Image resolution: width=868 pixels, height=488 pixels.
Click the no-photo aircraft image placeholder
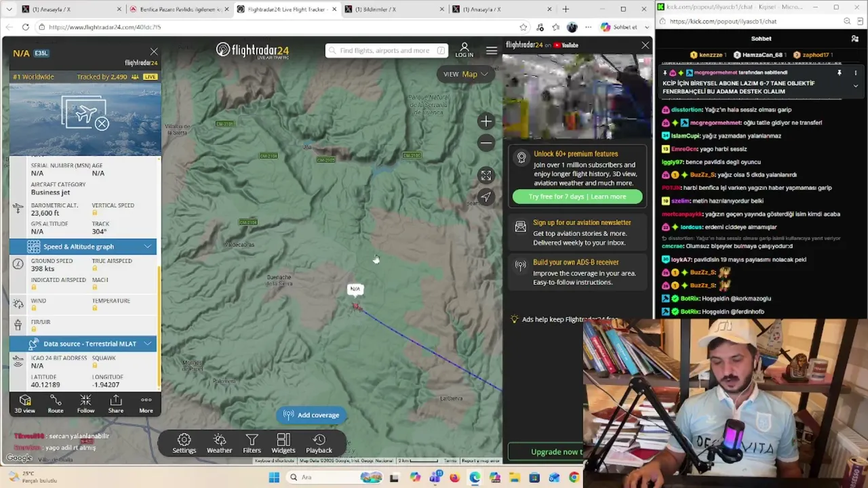(85, 113)
